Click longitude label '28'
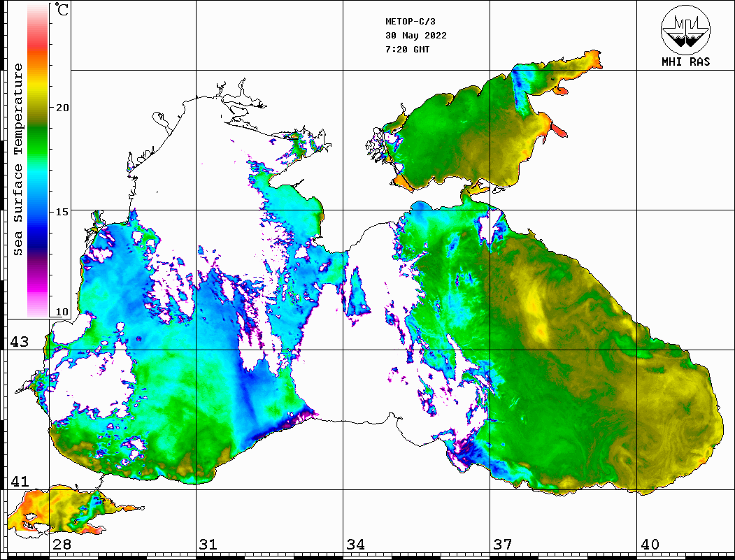735x560 pixels. [x=62, y=544]
